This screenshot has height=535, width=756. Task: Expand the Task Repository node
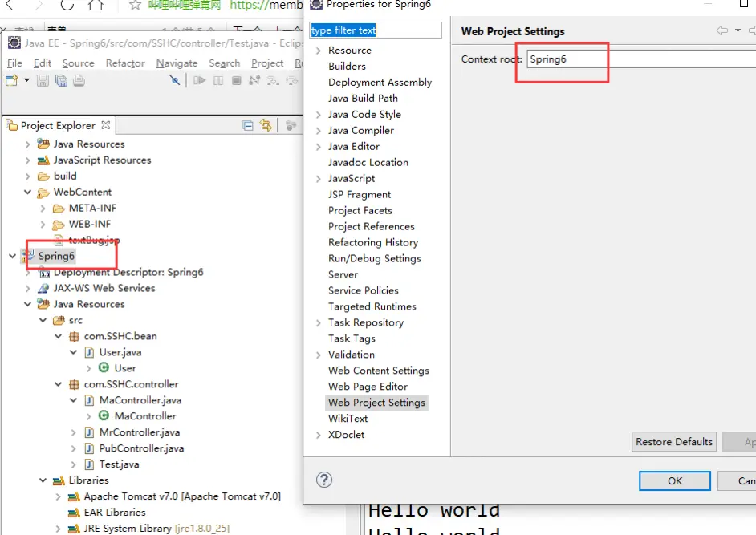pos(319,323)
